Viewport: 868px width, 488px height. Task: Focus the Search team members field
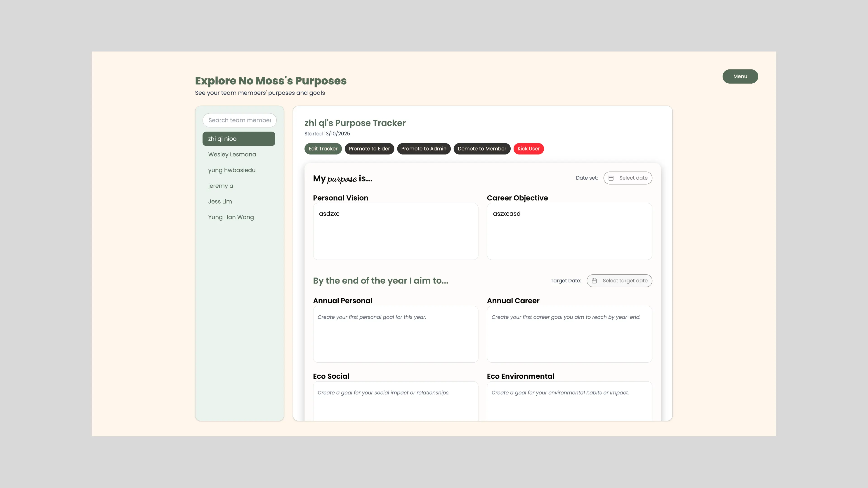point(239,120)
